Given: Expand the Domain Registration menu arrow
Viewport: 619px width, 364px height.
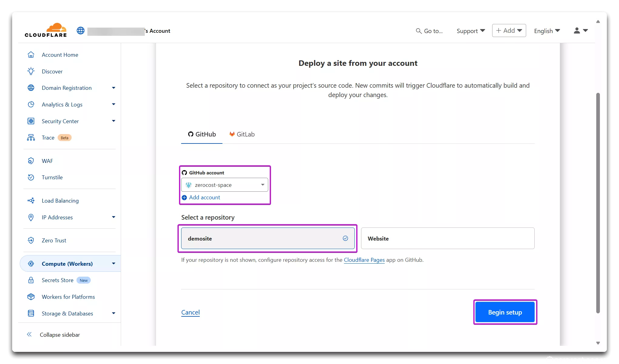Looking at the screenshot, I should coord(113,88).
